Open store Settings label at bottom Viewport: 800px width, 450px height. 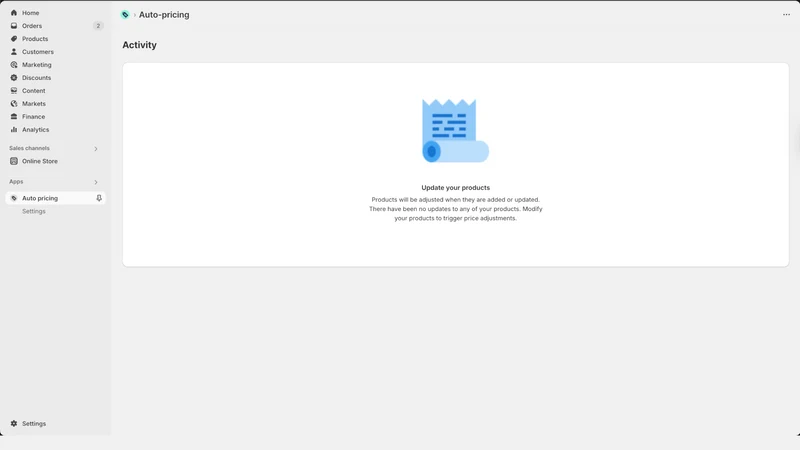point(34,423)
